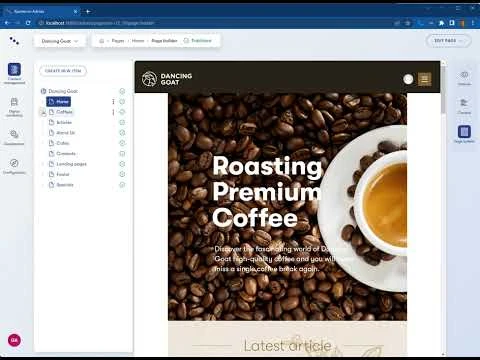
Task: Select the Cafes page in the tree
Action: pyautogui.click(x=63, y=143)
